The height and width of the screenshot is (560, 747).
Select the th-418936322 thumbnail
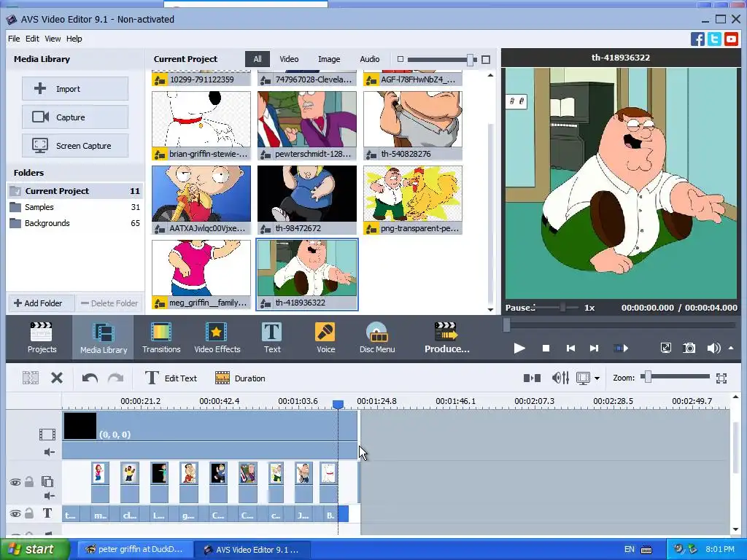pyautogui.click(x=307, y=274)
